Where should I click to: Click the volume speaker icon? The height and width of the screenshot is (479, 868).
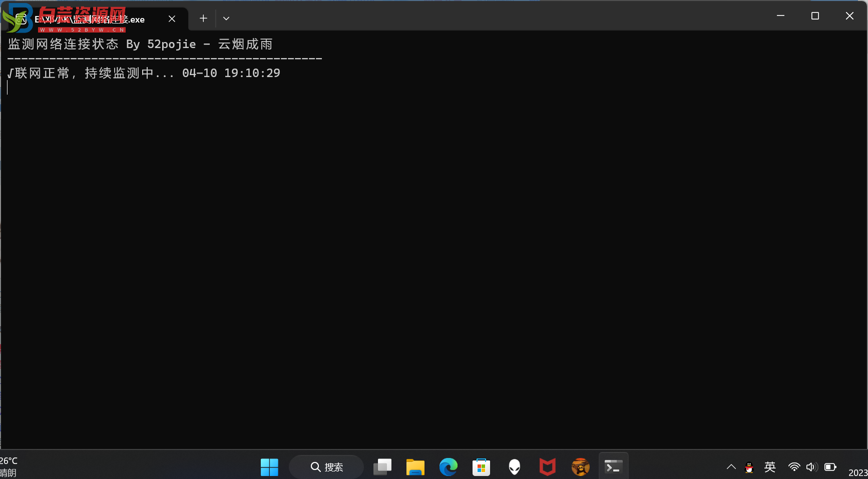coord(812,467)
